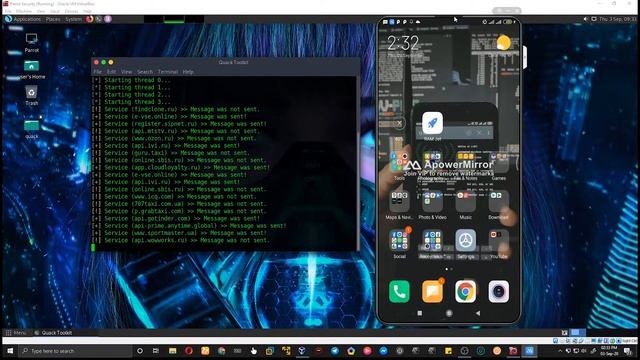This screenshot has width=640, height=360.
Task: Open Applications menu in Parrot panel
Action: click(x=27, y=19)
